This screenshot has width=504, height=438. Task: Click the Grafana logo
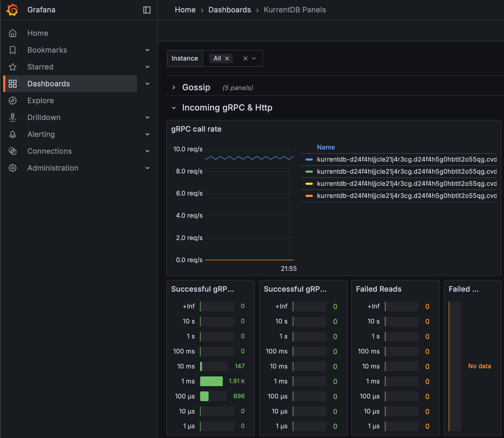tap(12, 10)
